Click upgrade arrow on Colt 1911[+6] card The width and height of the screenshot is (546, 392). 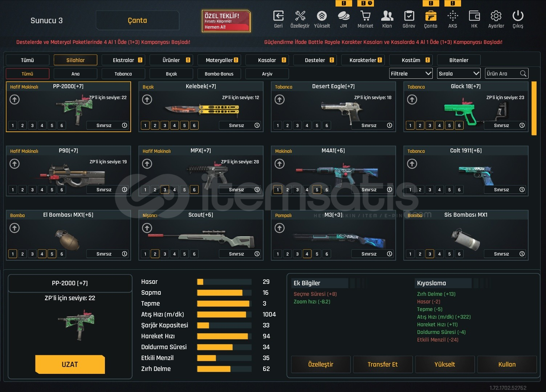click(412, 164)
